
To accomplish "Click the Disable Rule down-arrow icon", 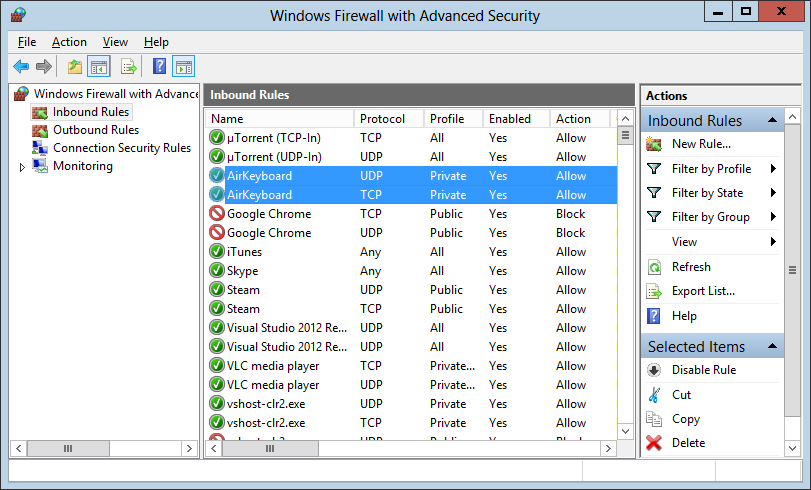I will pos(654,370).
